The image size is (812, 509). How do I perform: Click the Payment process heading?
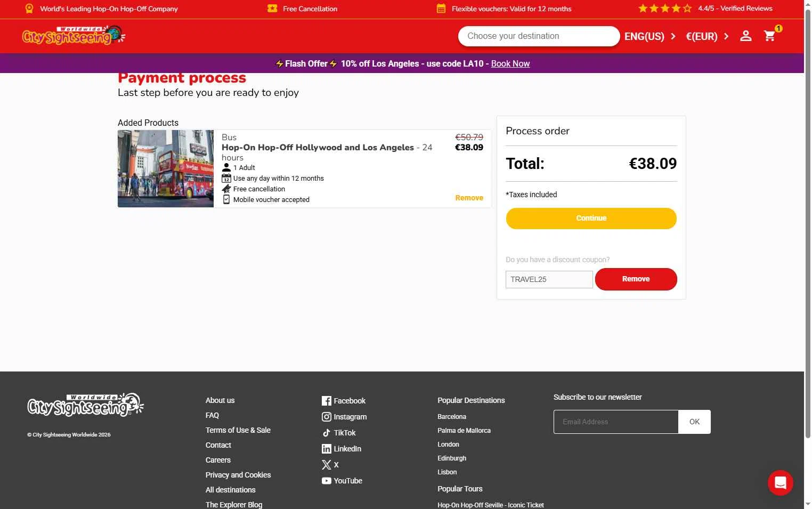tap(182, 78)
